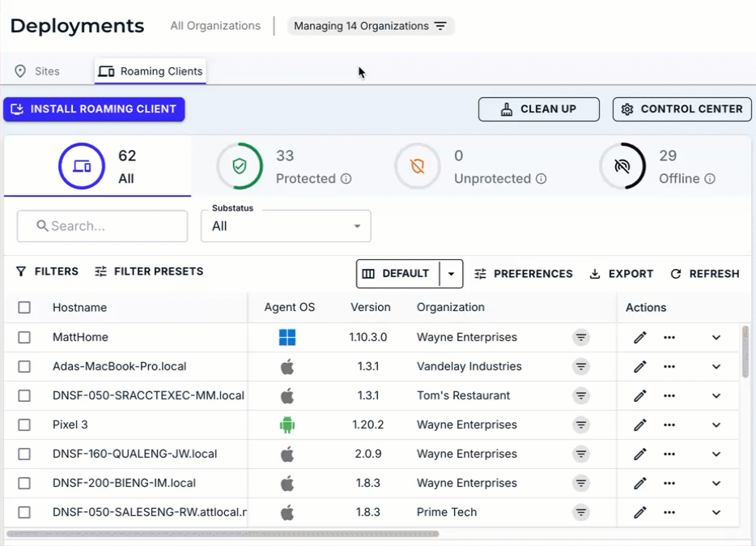Click the organization filter icon beside Prime Tech
The width and height of the screenshot is (756, 546).
(580, 513)
